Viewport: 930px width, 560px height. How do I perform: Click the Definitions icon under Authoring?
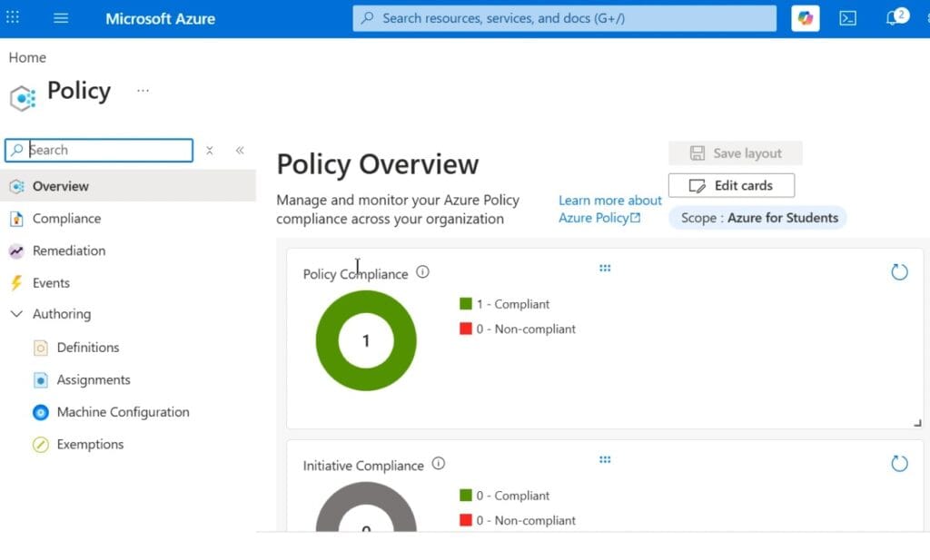40,348
